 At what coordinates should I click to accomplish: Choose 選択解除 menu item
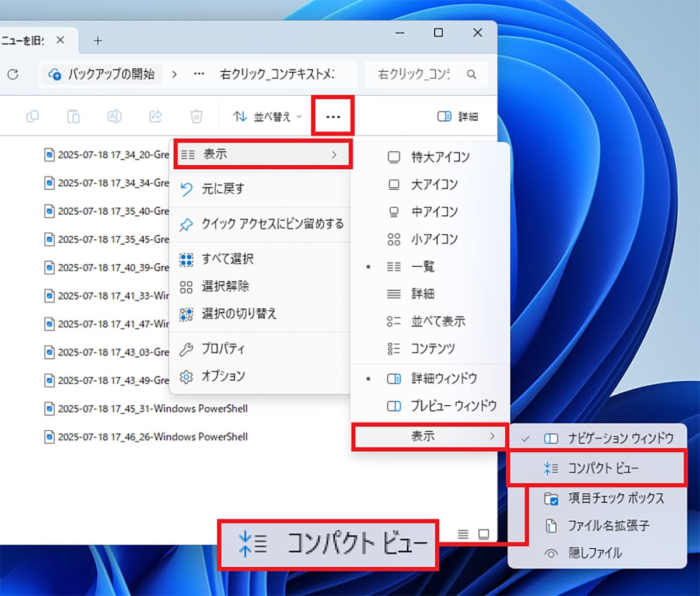260,286
